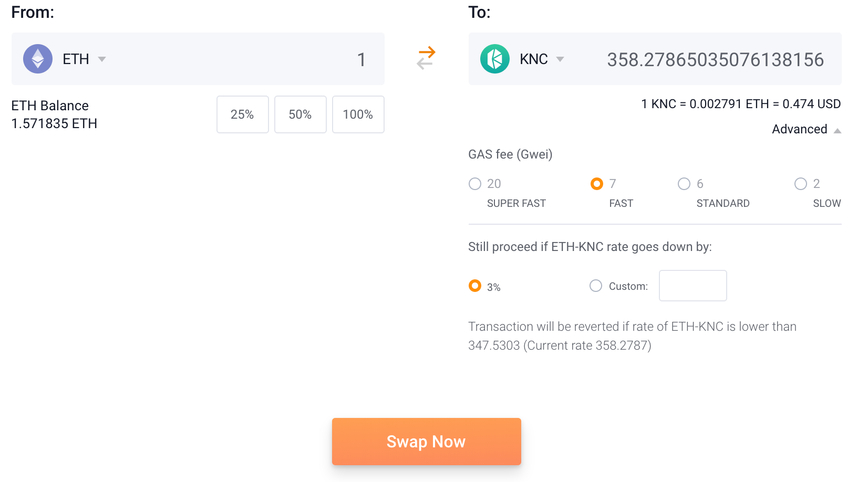The image size is (868, 482).
Task: Choose 2 Gwei Slow gas fee
Action: 801,184
